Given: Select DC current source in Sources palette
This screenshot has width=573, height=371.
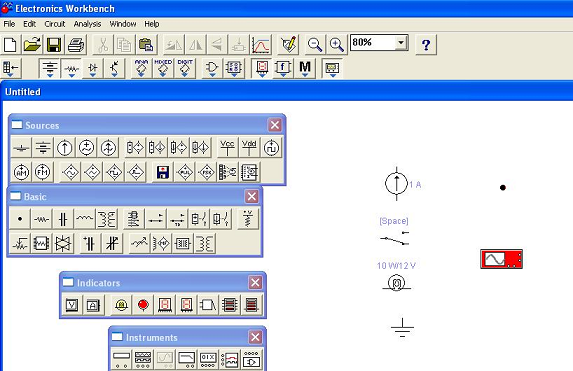Looking at the screenshot, I should tap(65, 148).
